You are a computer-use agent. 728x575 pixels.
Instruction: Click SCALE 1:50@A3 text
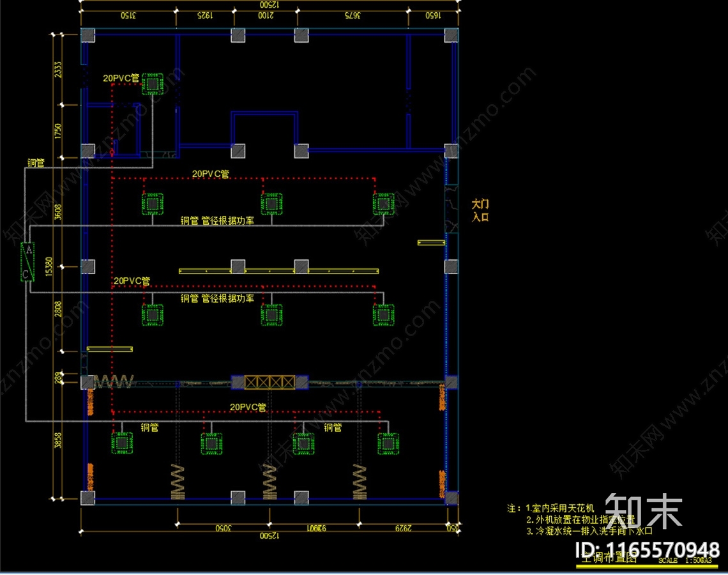point(685,560)
